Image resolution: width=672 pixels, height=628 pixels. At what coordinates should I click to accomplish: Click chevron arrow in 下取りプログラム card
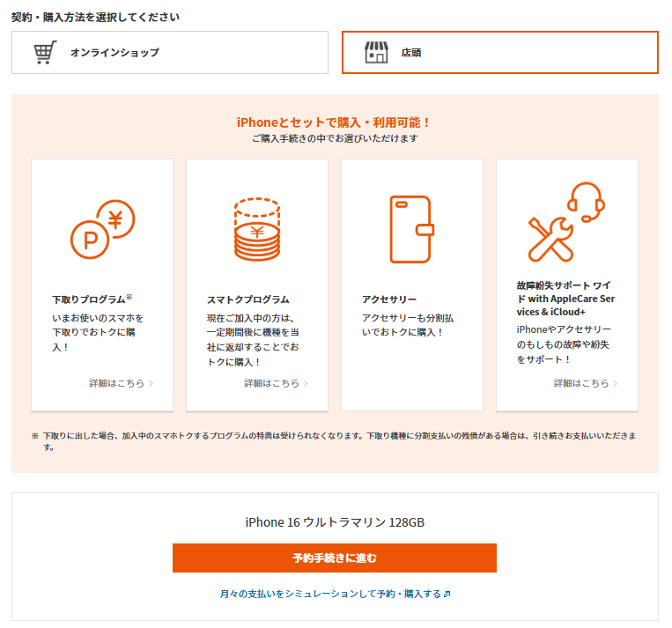(151, 384)
